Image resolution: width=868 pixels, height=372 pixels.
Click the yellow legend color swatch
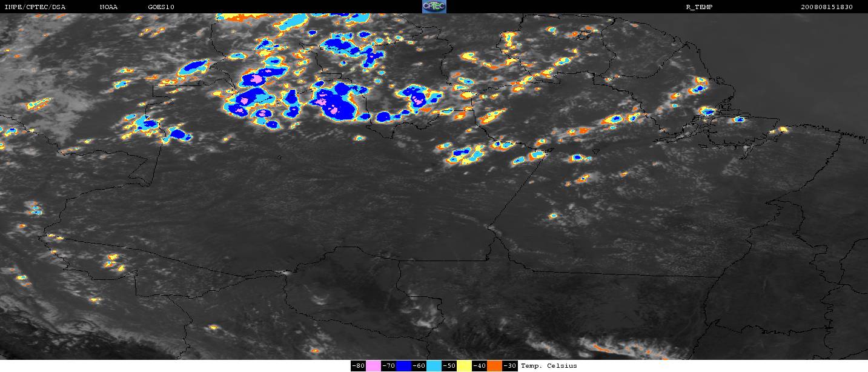tap(464, 366)
